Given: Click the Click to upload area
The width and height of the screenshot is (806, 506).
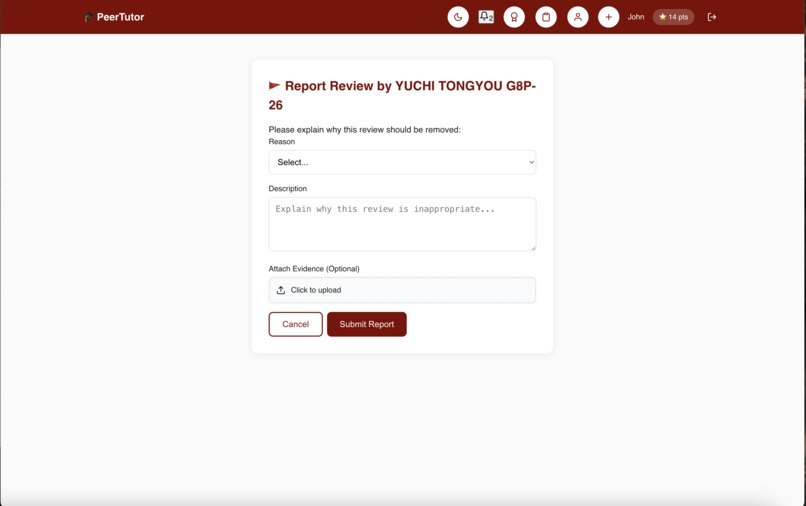Looking at the screenshot, I should coord(402,290).
